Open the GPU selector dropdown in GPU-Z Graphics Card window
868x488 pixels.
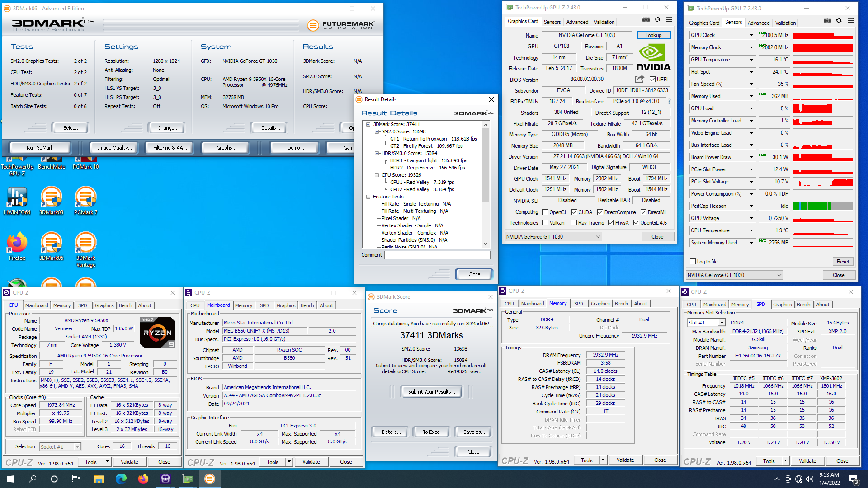point(553,237)
